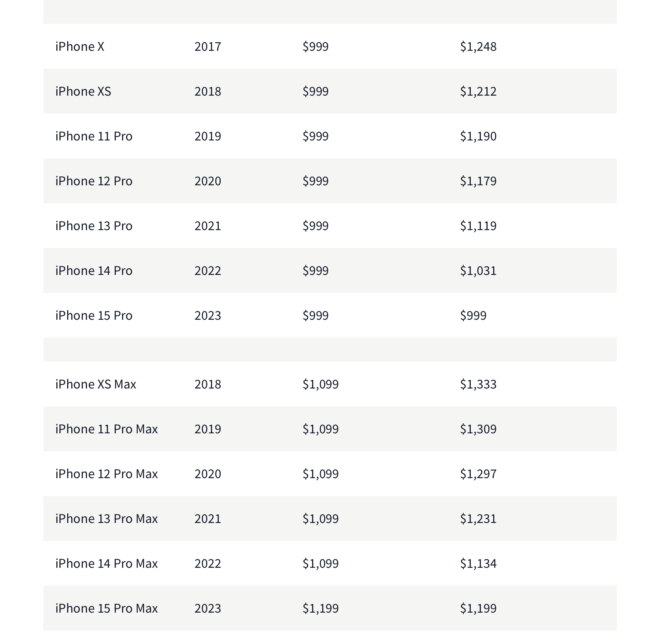Click the iPhone XS Max model name

[96, 384]
